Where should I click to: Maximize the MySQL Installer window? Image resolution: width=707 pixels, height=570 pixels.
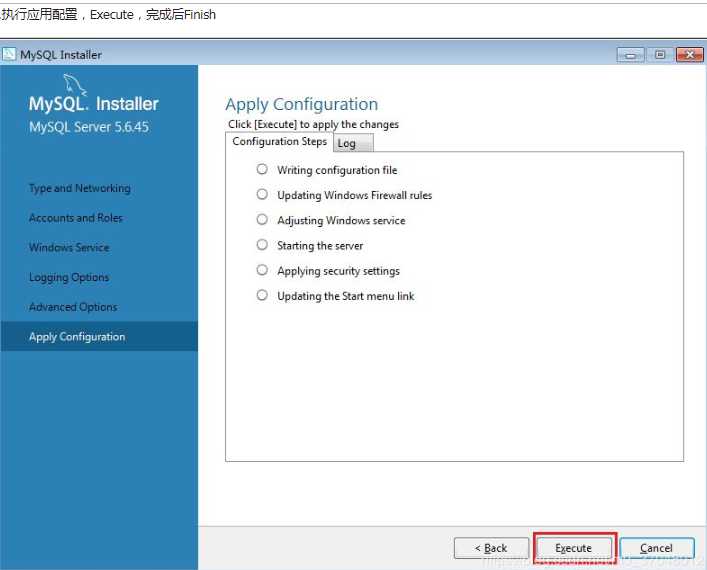660,55
